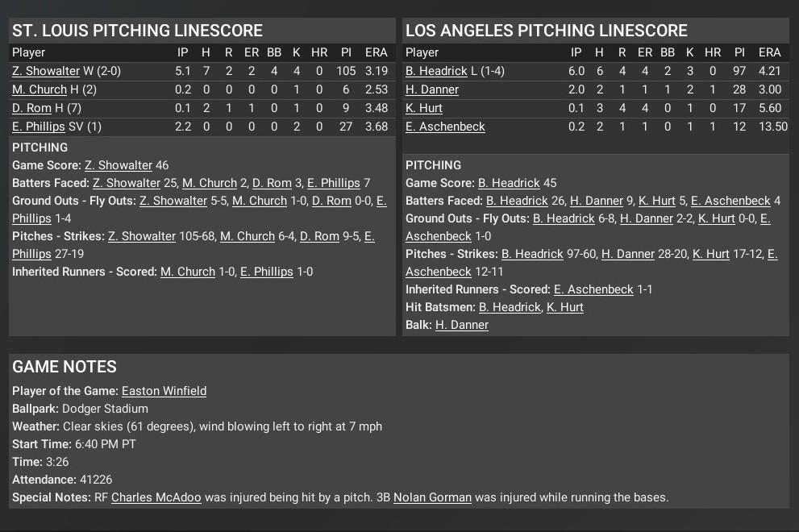
Task: Open E. Phillips from the save row
Action: click(39, 127)
